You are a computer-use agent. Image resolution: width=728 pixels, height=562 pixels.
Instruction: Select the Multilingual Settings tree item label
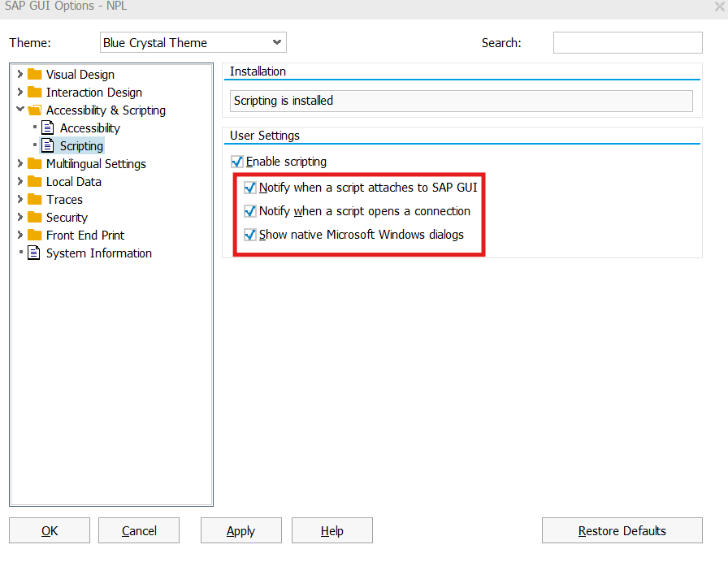[x=96, y=164]
